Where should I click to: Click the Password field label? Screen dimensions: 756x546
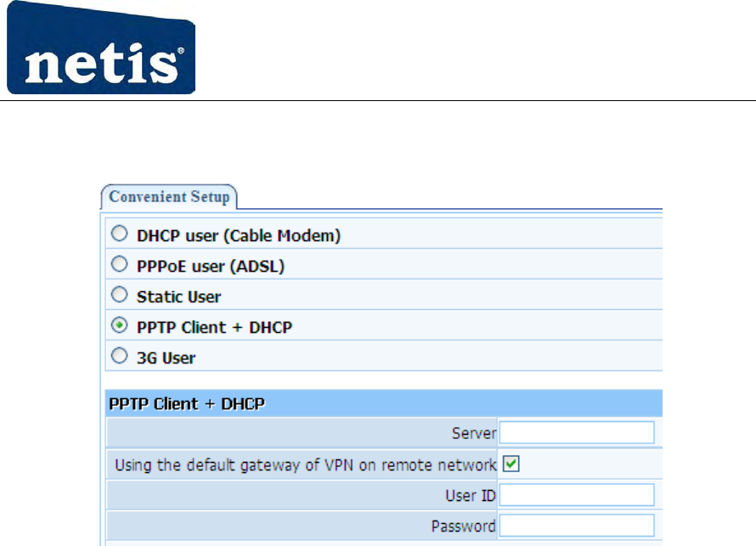463,526
